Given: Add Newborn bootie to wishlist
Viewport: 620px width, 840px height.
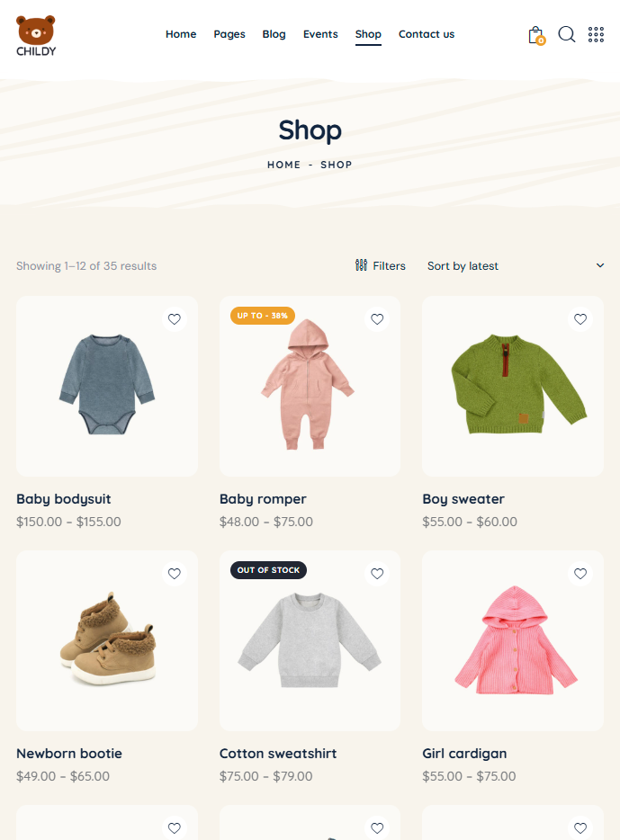Looking at the screenshot, I should pos(175,574).
